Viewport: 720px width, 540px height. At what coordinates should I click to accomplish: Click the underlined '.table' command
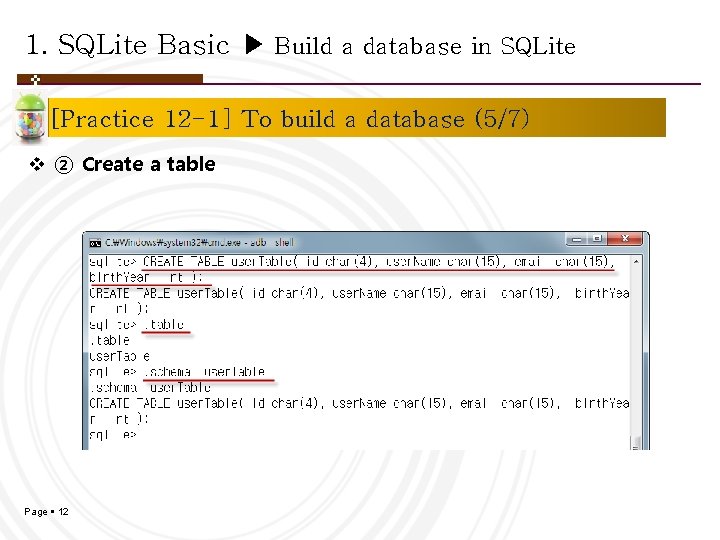coord(163,324)
